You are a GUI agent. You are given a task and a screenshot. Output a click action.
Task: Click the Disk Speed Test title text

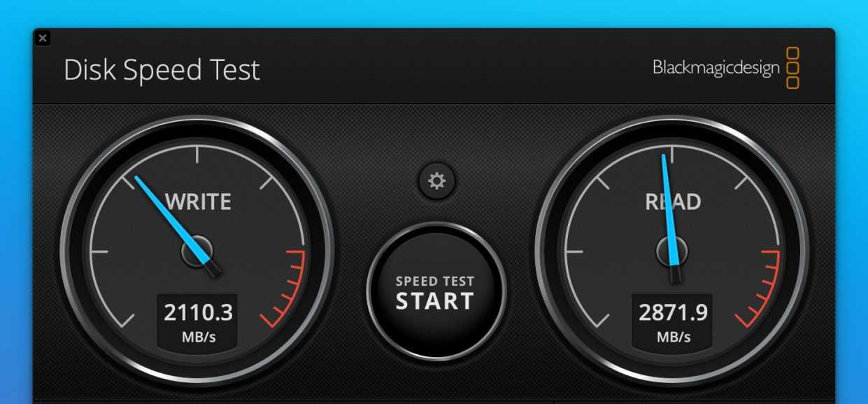click(x=162, y=70)
